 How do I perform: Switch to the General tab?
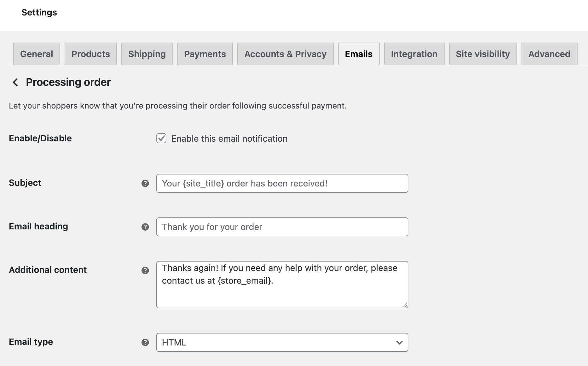[36, 54]
